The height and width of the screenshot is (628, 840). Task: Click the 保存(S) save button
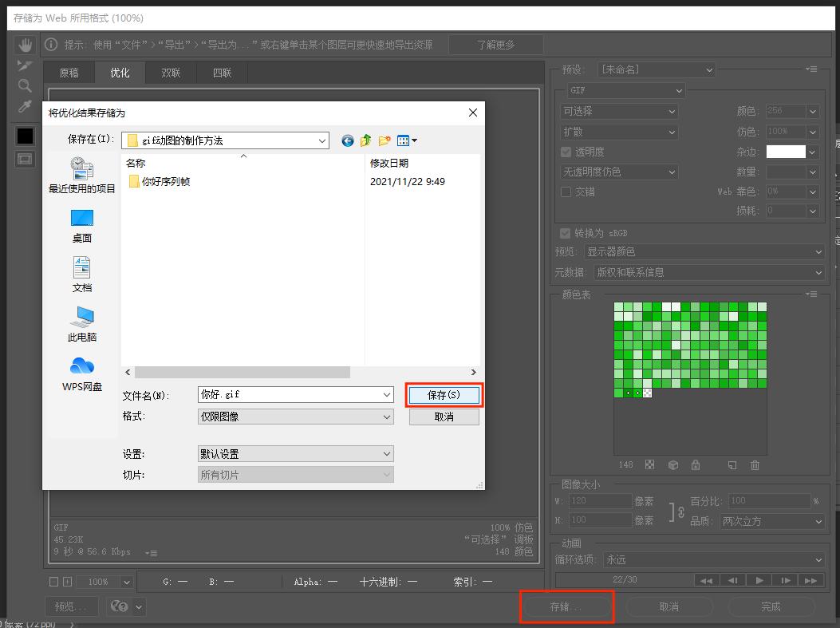click(x=444, y=394)
